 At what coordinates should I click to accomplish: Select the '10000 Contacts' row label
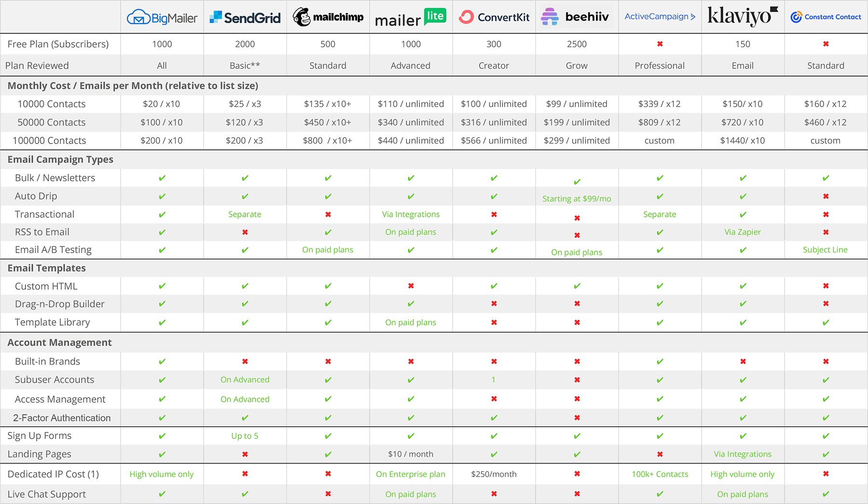click(x=52, y=104)
